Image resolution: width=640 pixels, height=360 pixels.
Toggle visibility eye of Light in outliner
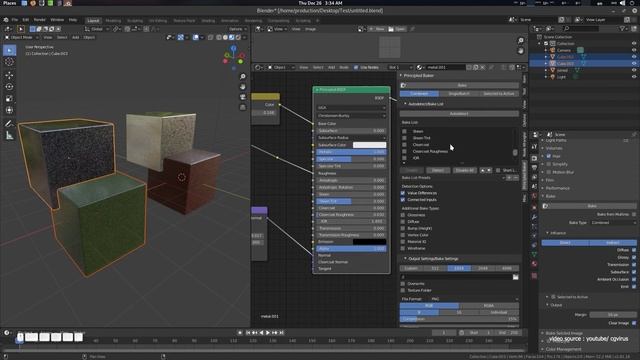(x=634, y=77)
